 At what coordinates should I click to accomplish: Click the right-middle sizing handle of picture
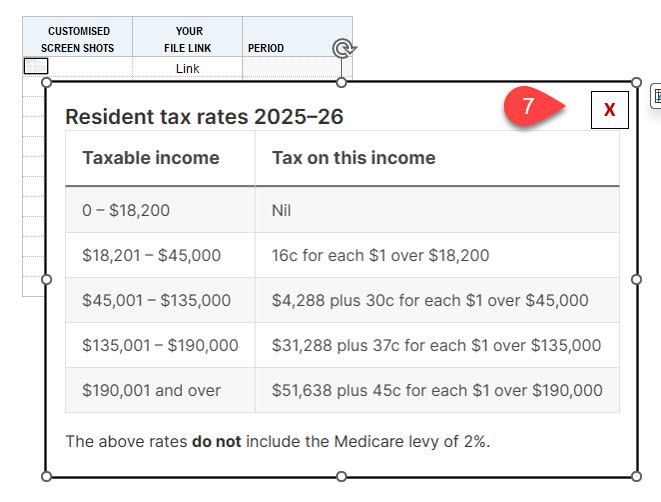[637, 279]
